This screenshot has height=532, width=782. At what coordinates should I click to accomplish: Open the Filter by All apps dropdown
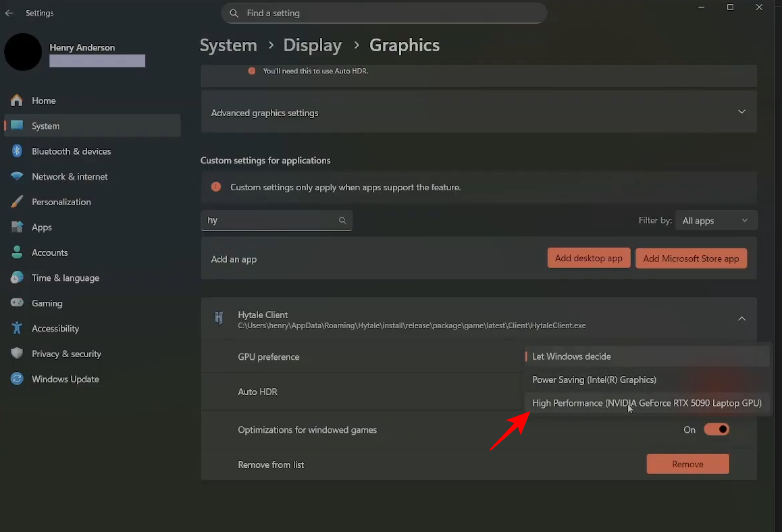click(x=716, y=221)
